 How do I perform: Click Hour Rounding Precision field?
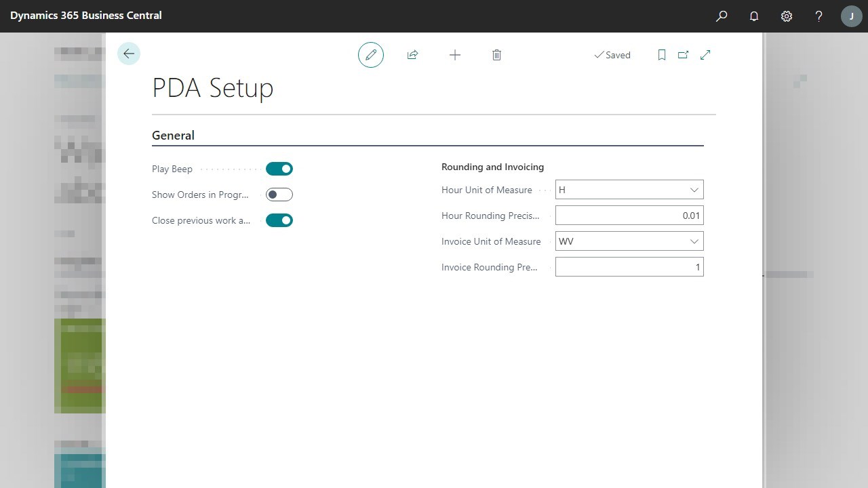tap(629, 216)
